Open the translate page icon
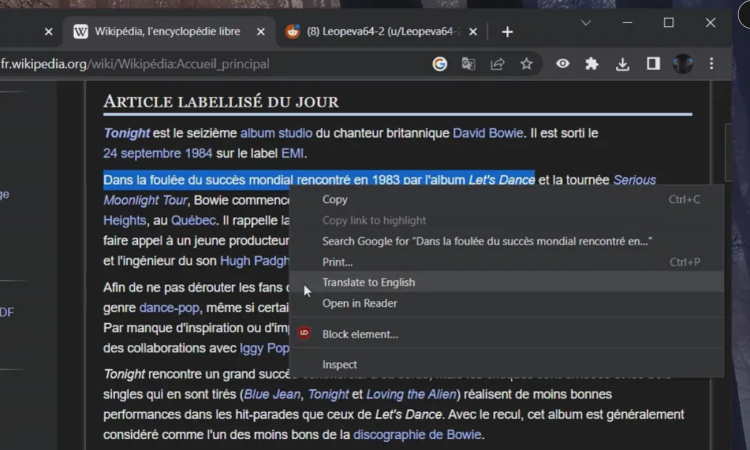This screenshot has width=750, height=450. point(468,64)
